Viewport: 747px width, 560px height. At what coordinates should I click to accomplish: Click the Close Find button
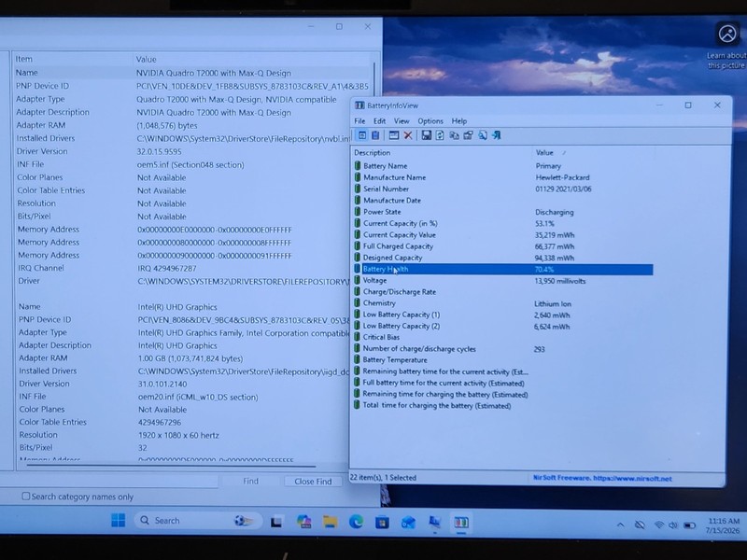313,482
